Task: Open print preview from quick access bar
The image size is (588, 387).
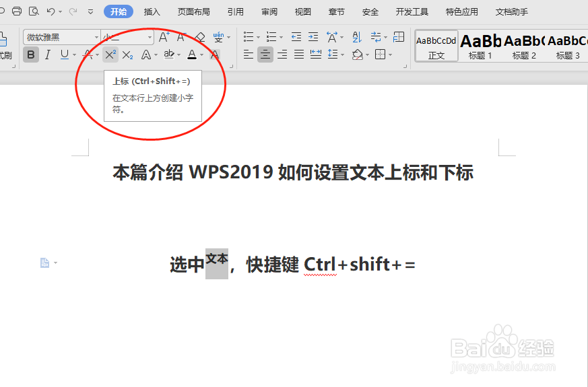Action: [34, 11]
